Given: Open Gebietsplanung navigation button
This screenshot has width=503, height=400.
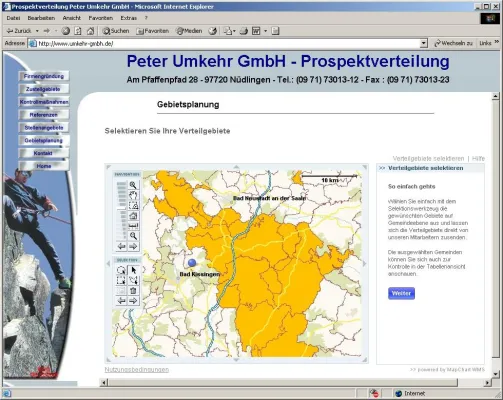Looking at the screenshot, I should coord(44,140).
